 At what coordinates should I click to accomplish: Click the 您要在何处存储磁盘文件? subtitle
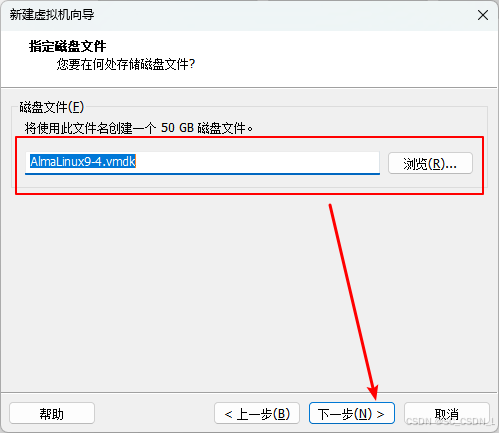pyautogui.click(x=126, y=64)
